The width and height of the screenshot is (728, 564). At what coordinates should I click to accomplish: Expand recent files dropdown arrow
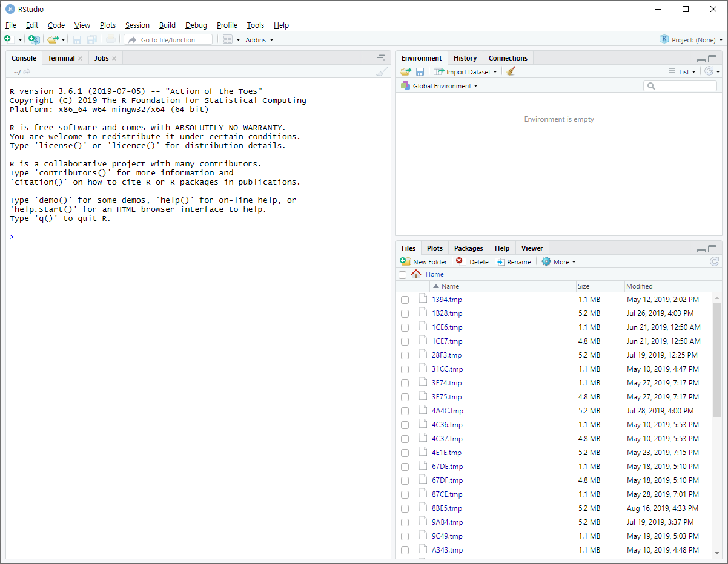coord(63,40)
